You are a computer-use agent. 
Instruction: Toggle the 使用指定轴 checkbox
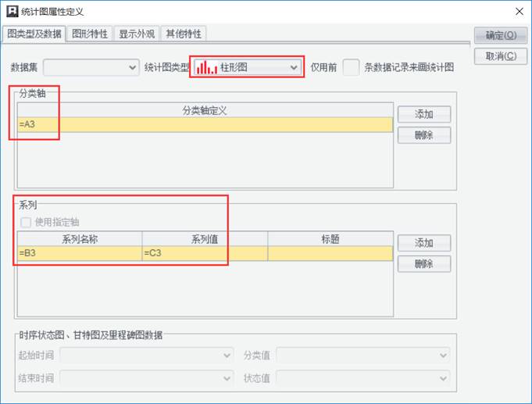(26, 223)
